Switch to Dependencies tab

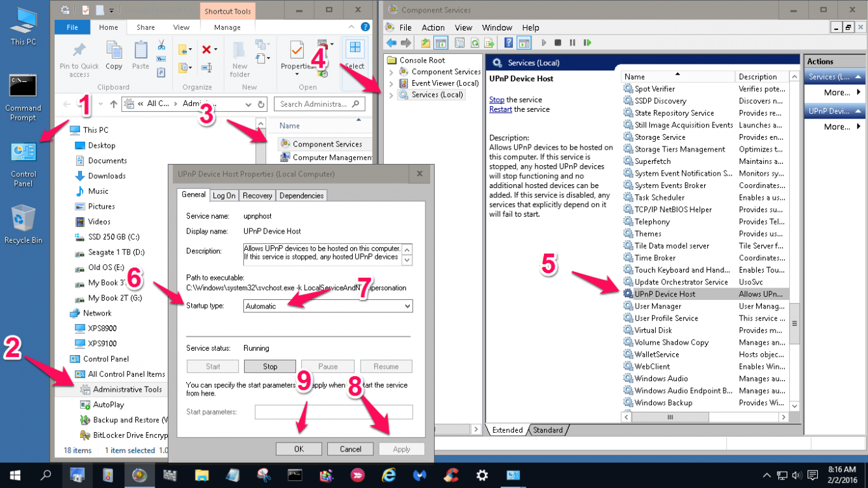pyautogui.click(x=301, y=195)
